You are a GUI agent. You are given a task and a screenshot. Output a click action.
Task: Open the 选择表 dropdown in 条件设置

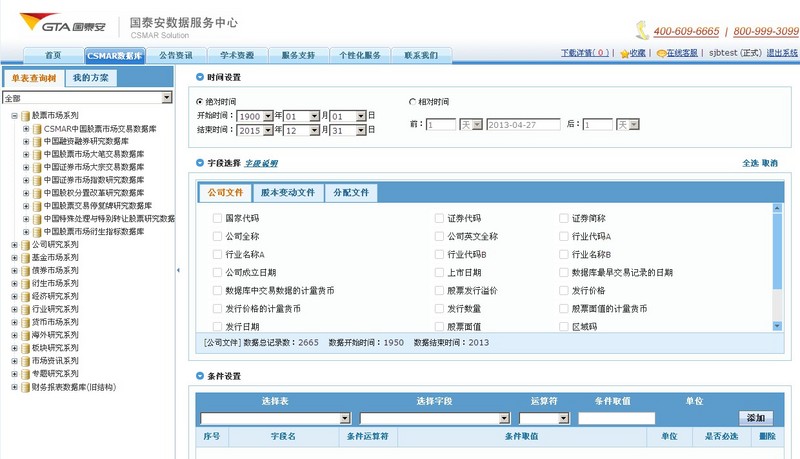(x=276, y=418)
